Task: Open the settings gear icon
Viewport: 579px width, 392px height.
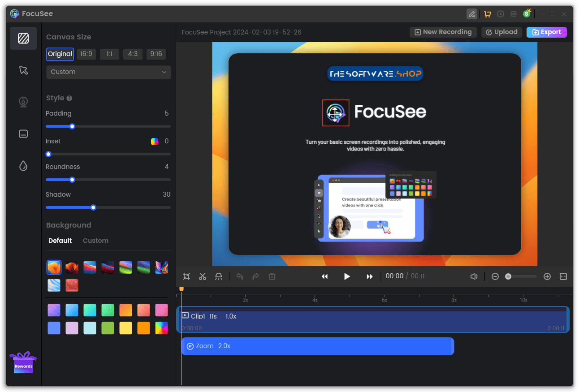Action: click(514, 14)
